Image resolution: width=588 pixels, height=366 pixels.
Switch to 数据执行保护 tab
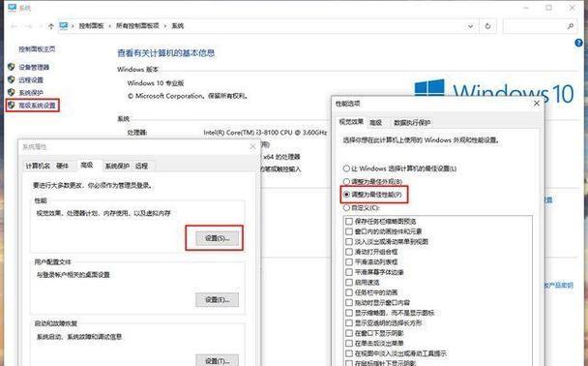point(412,122)
